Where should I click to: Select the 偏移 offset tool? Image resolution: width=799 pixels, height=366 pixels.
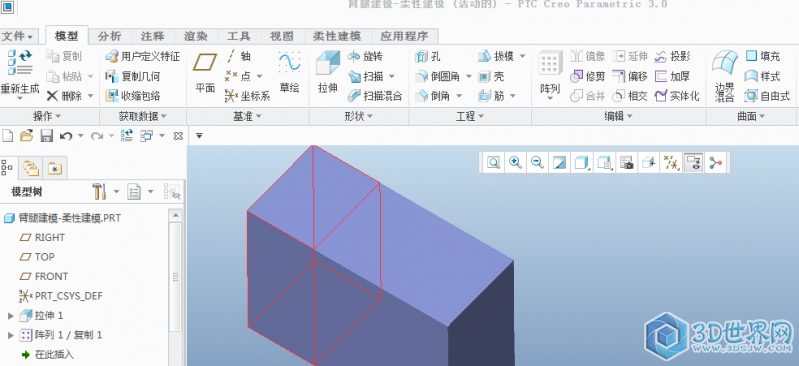coord(630,76)
